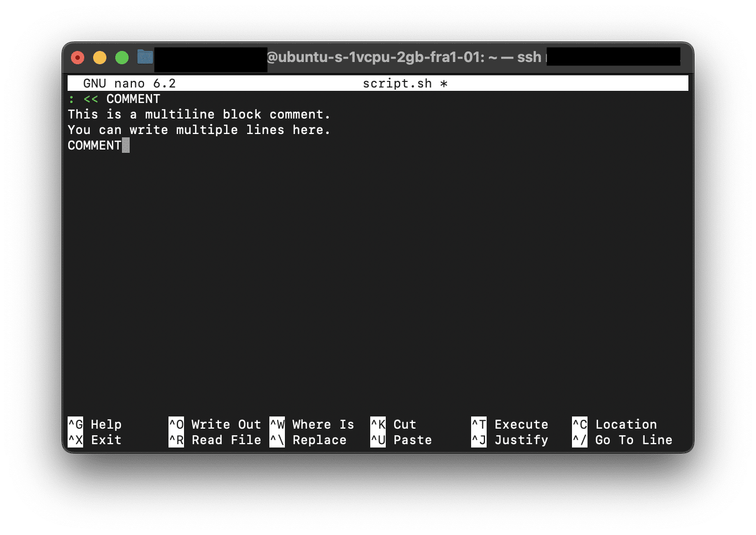Click the ^K keycap for Cut
756x535 pixels.
tap(377, 424)
